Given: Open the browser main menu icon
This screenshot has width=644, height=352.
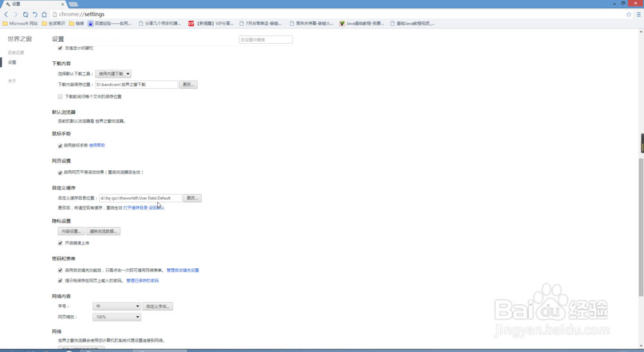Looking at the screenshot, I should tap(639, 14).
